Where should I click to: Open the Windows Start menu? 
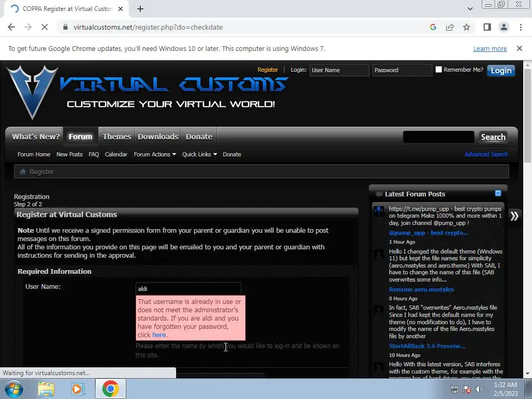tap(14, 389)
